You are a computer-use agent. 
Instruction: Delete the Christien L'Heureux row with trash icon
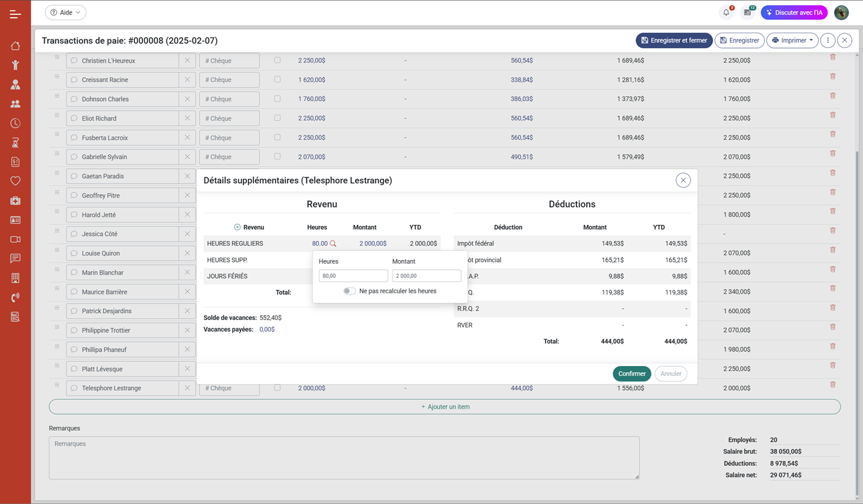(x=833, y=57)
